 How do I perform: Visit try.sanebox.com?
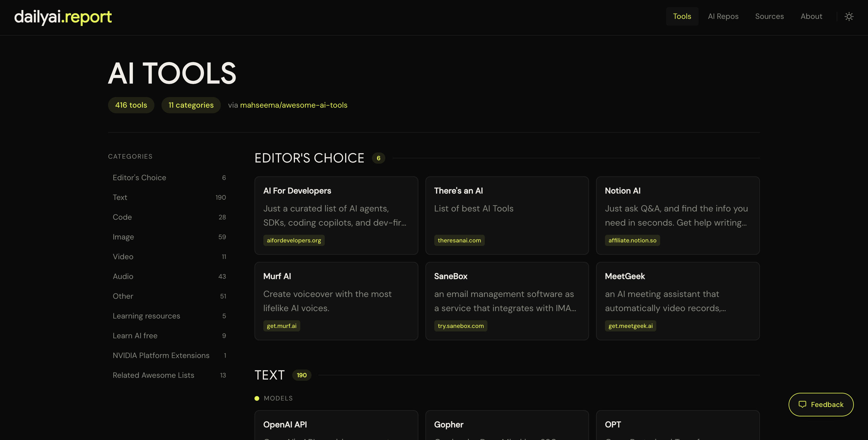pos(461,326)
